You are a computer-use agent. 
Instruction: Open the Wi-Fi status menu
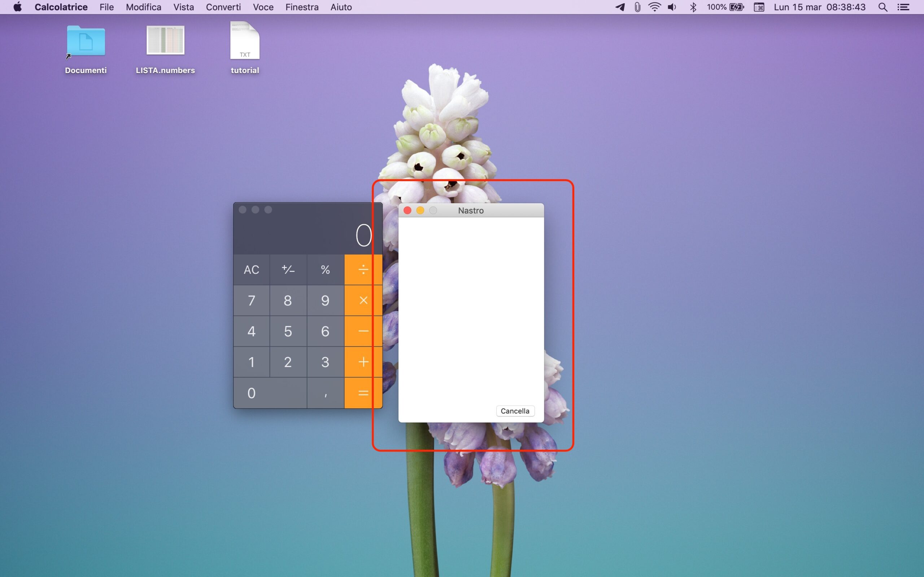click(x=654, y=7)
